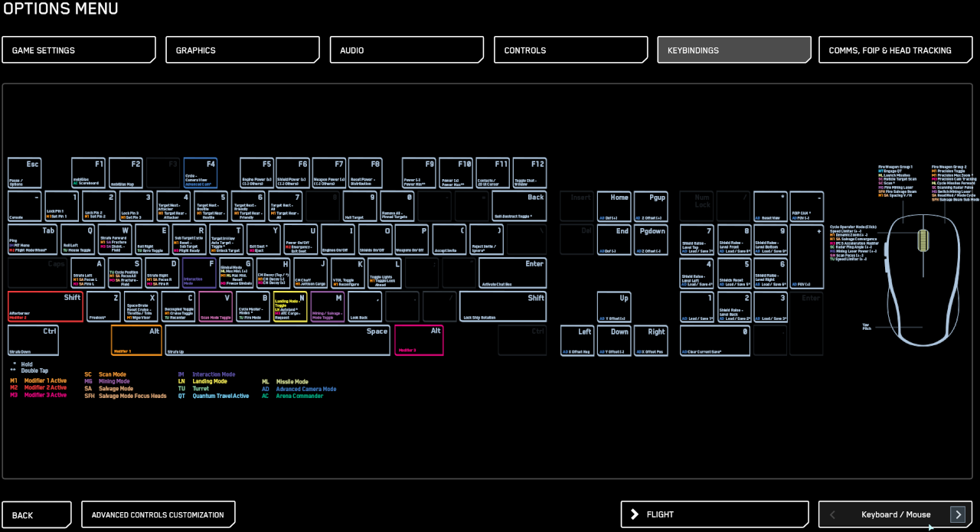Viewport: 980px width, 532px height.
Task: Click the BACK button
Action: coord(36,514)
